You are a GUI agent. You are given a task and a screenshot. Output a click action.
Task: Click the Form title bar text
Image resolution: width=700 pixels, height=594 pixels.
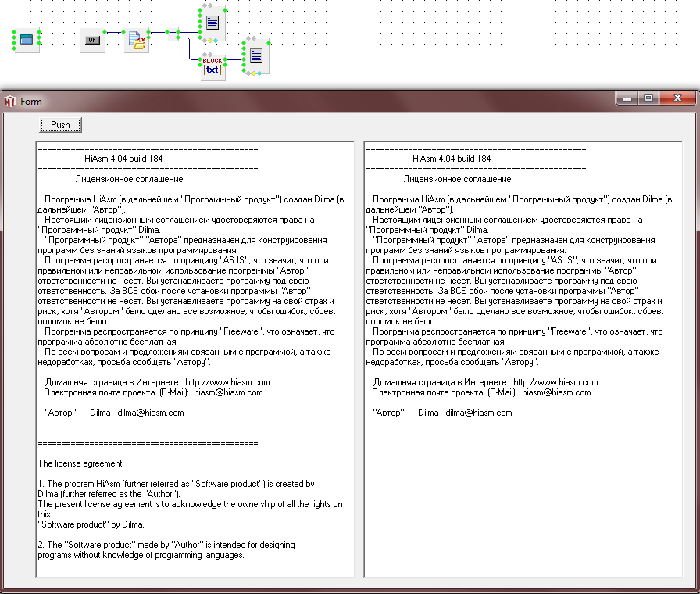coord(31,102)
